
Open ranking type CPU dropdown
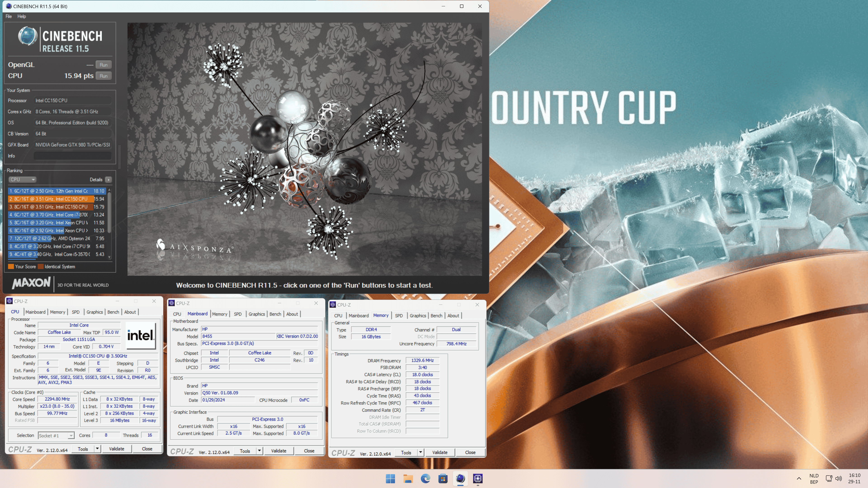pyautogui.click(x=22, y=180)
